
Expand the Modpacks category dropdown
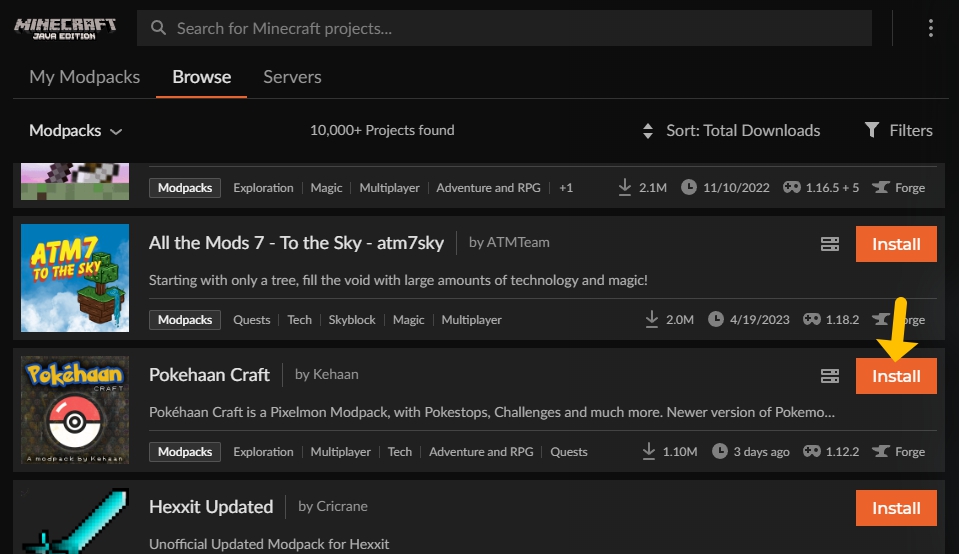(x=75, y=131)
